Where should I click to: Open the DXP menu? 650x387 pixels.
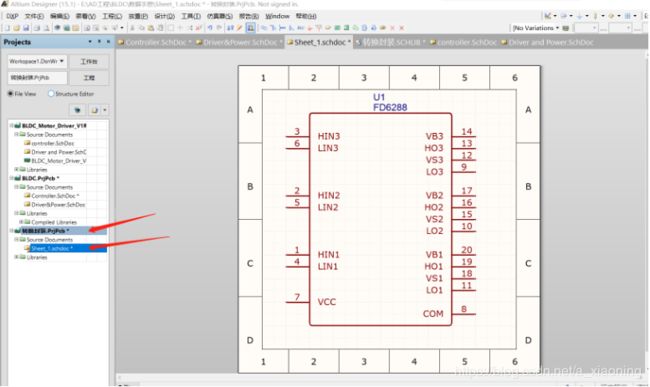pos(12,16)
